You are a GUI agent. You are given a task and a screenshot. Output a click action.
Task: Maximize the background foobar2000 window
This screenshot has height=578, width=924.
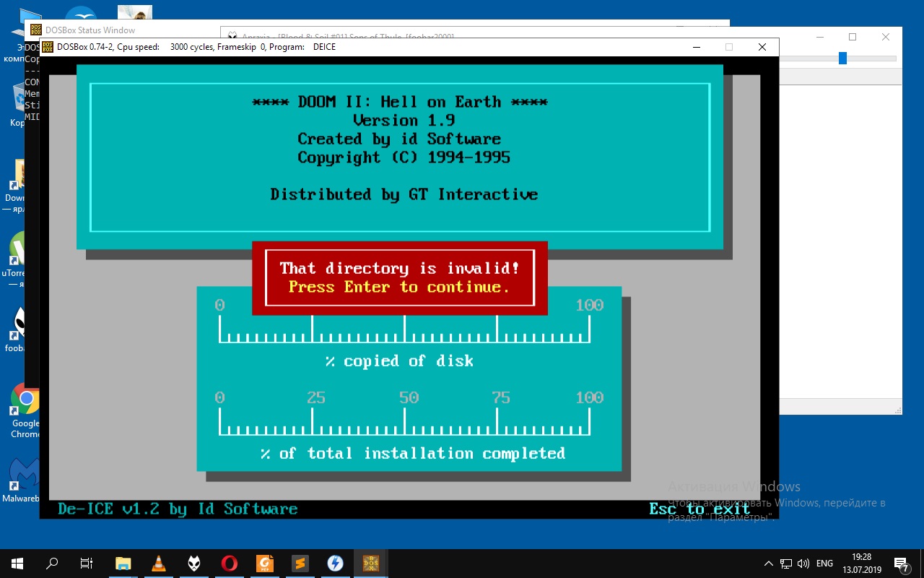pos(853,37)
